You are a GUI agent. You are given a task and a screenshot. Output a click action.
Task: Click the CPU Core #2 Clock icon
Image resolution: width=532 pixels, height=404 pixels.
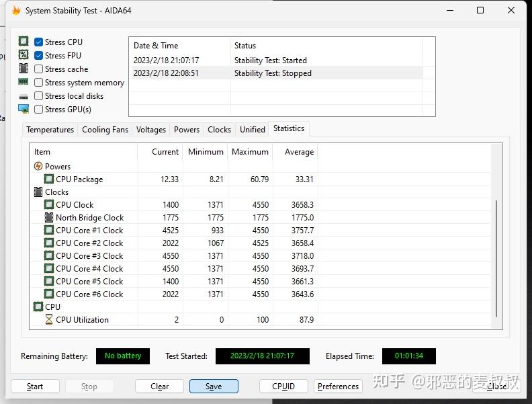click(49, 243)
